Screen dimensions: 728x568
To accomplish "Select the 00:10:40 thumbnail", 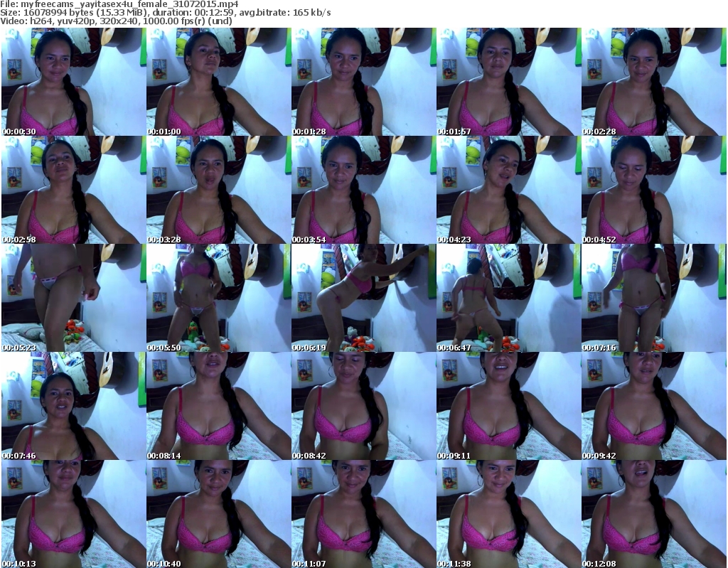I will point(219,514).
